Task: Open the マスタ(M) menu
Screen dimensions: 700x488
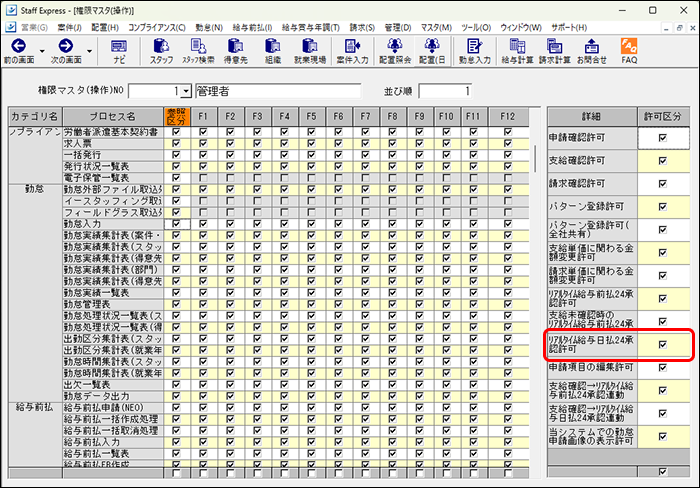Action: click(436, 28)
